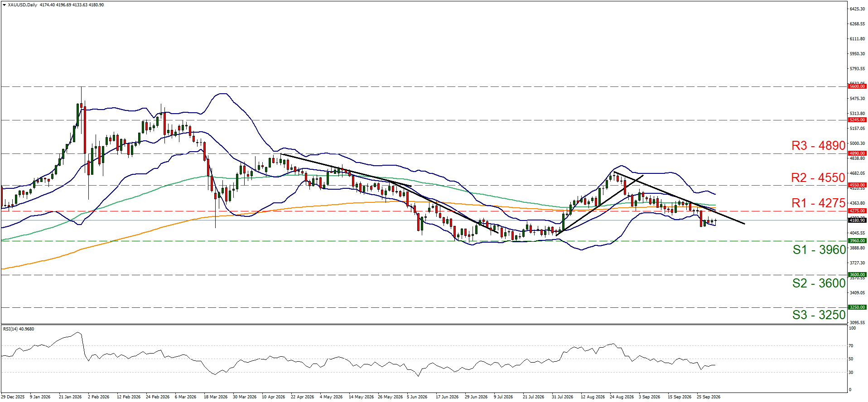Viewport: 868px width, 402px height.
Task: Click the small triangle icon before XAUUSD
Action: 4,5
